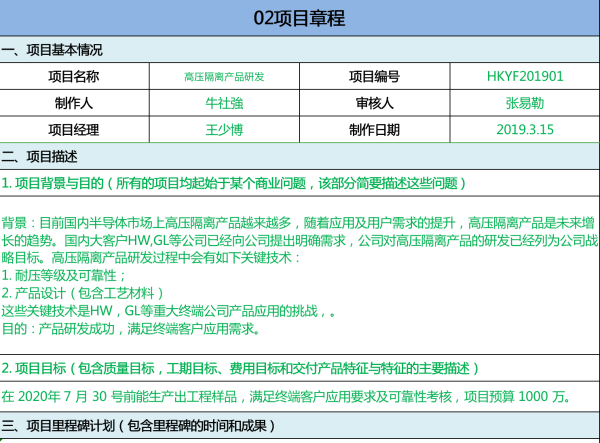Select the 项目名称 label cell
This screenshot has height=443, width=600.
tap(74, 77)
